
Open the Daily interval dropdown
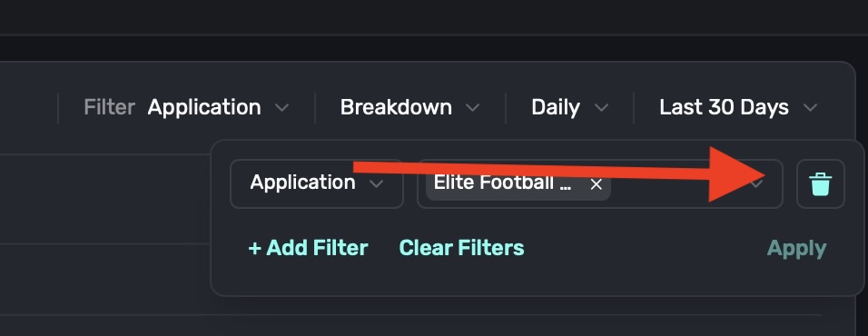click(569, 107)
